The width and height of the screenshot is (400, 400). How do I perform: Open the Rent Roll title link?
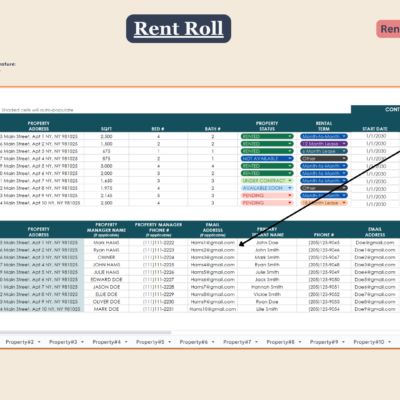pyautogui.click(x=178, y=29)
